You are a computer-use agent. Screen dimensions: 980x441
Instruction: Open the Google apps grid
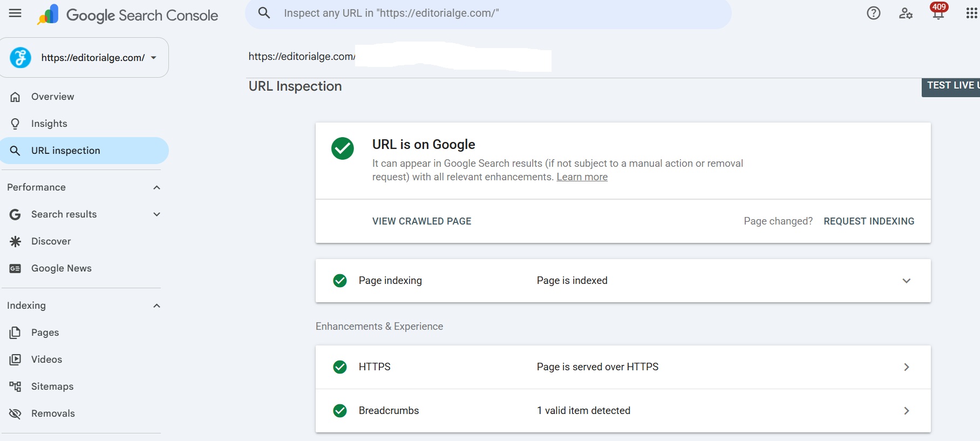(971, 13)
